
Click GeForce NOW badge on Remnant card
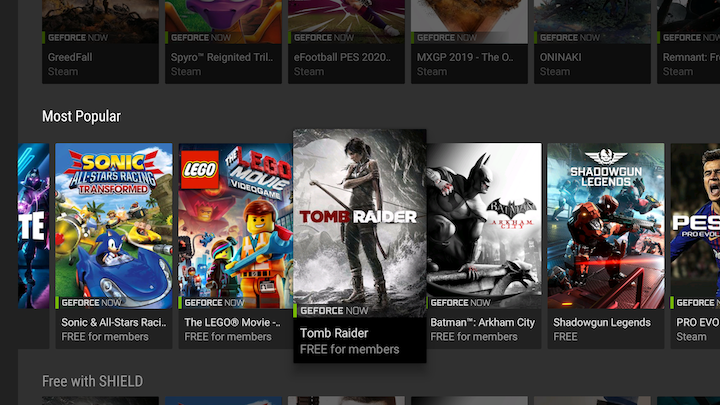[x=690, y=38]
